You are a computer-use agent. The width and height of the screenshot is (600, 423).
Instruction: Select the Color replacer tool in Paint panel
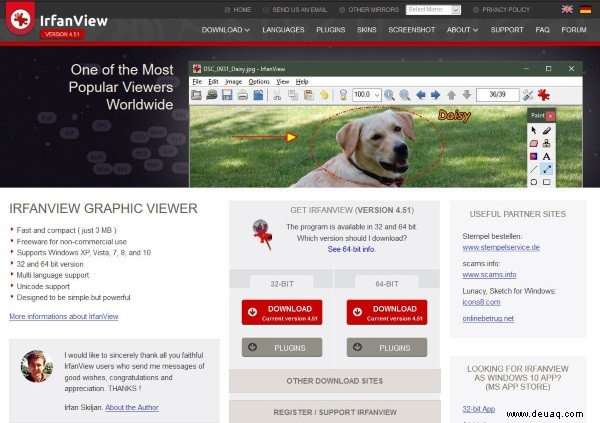pos(534,156)
